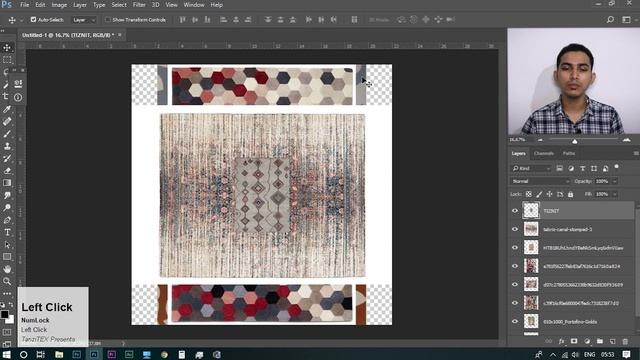
Task: Open the Edit Toolbar three-dots button
Action: tap(7, 293)
